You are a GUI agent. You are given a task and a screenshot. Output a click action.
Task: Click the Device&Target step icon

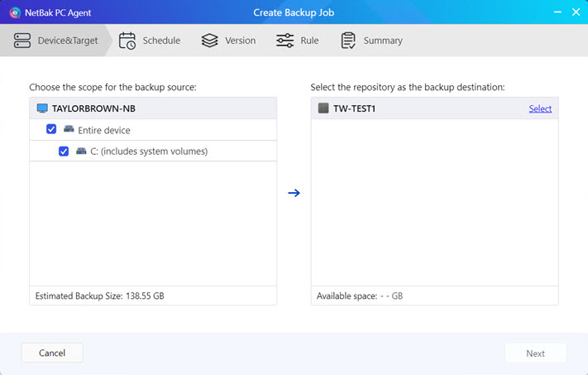point(22,41)
